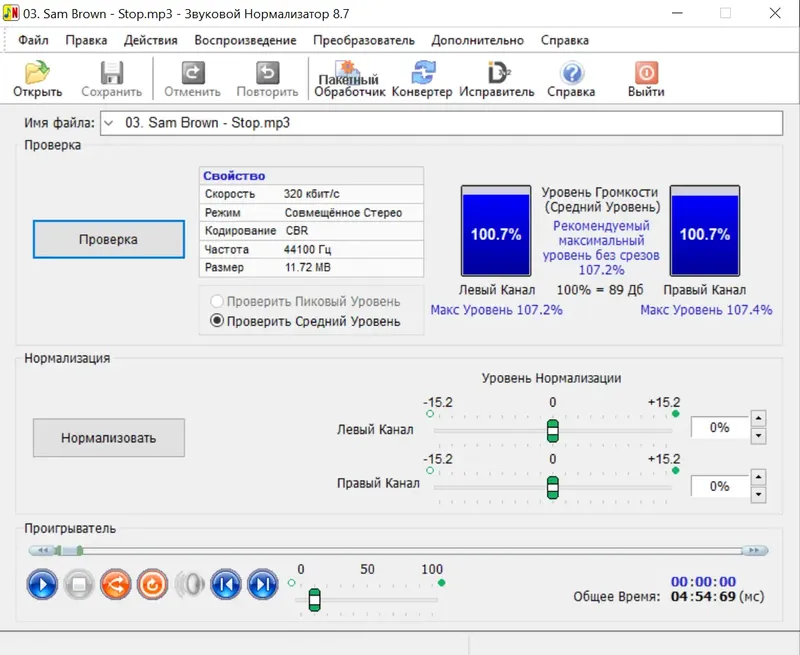
Task: Open the Действия menu
Action: pos(153,40)
